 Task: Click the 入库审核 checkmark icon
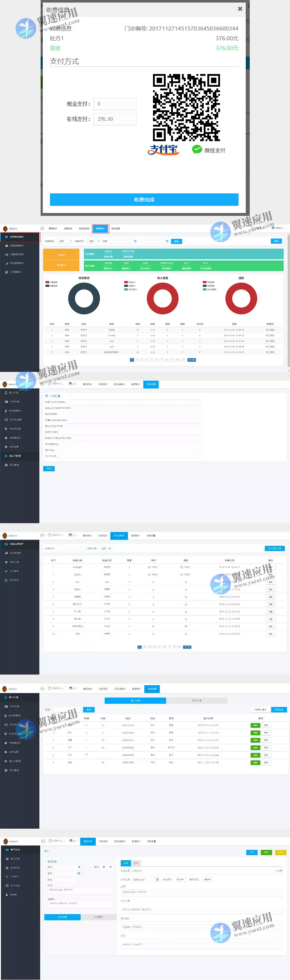6,571
